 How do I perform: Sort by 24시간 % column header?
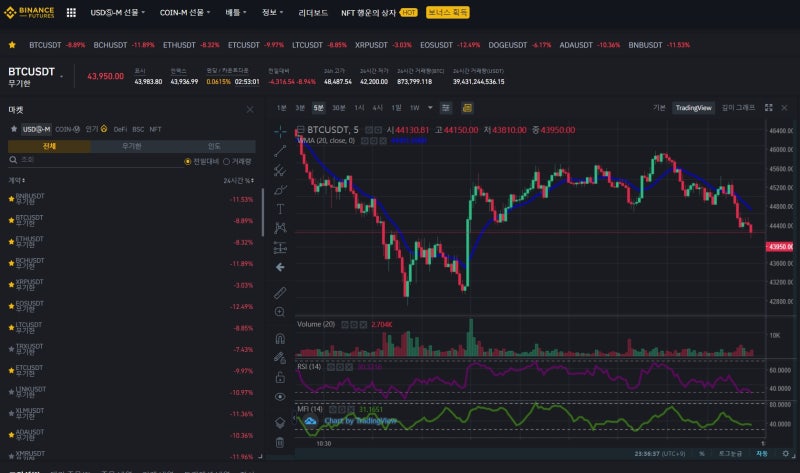[238, 180]
